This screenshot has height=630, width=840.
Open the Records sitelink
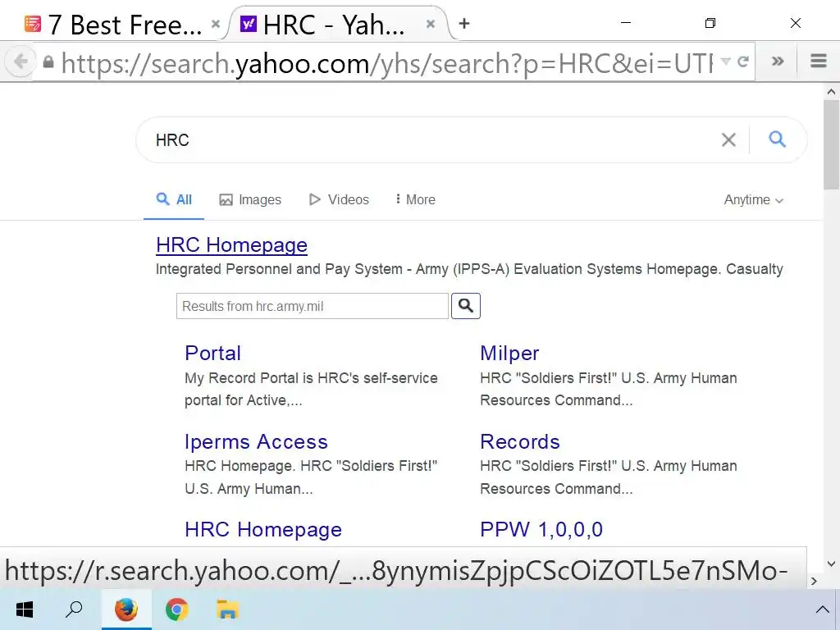click(519, 441)
